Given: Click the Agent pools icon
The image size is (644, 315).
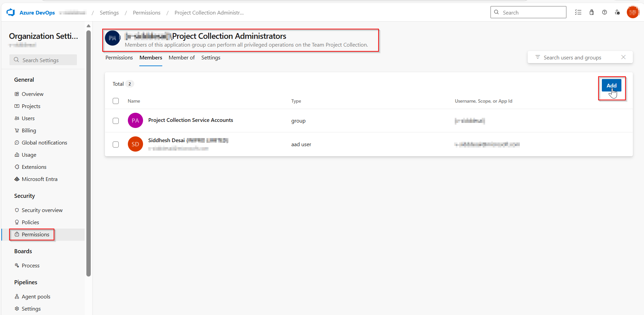Looking at the screenshot, I should pos(17,296).
